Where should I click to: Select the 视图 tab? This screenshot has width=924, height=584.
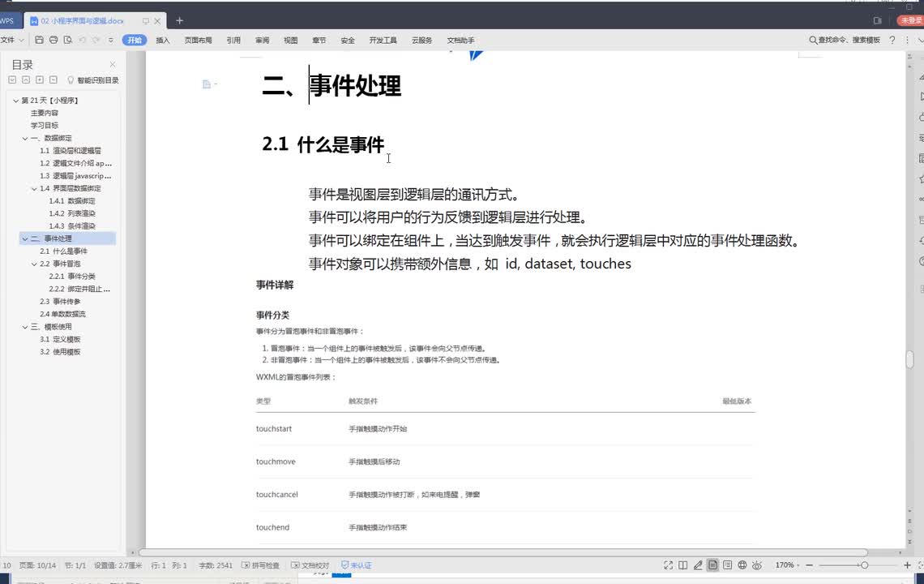[x=290, y=40]
